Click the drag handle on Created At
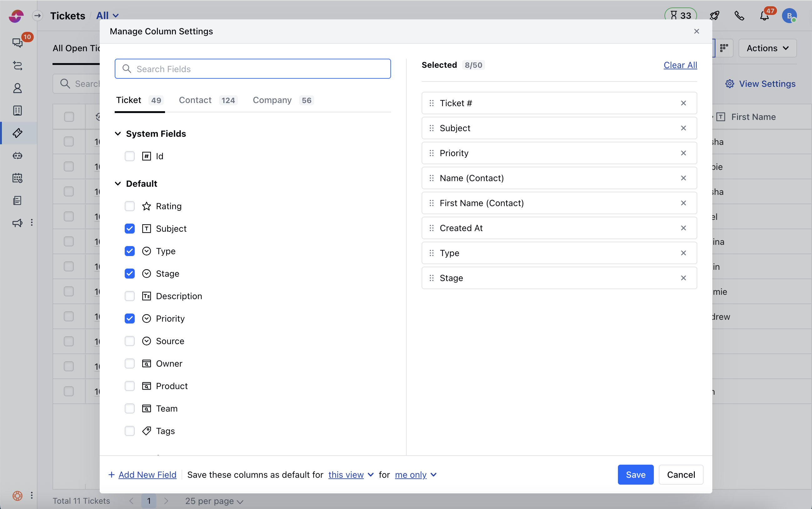Image resolution: width=812 pixels, height=509 pixels. click(431, 228)
